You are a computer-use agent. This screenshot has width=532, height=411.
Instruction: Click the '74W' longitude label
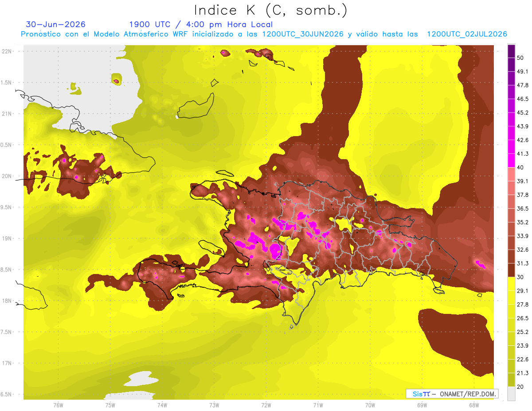pyautogui.click(x=162, y=405)
